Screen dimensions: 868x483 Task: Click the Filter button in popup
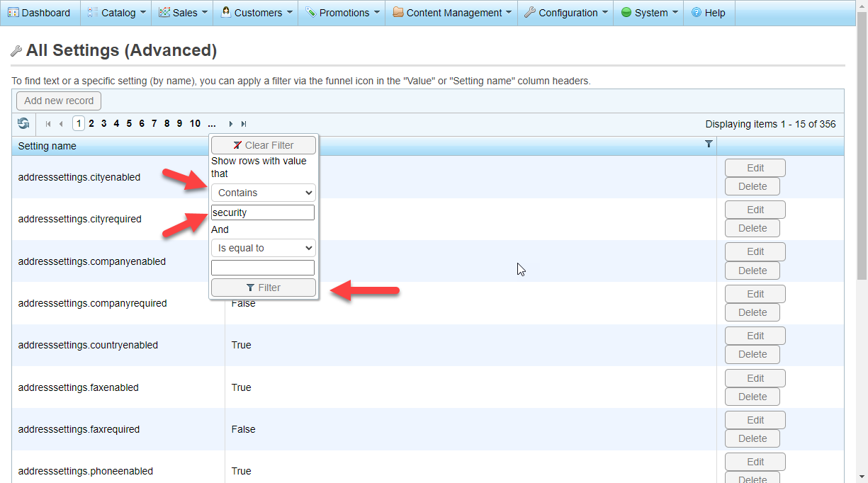263,288
